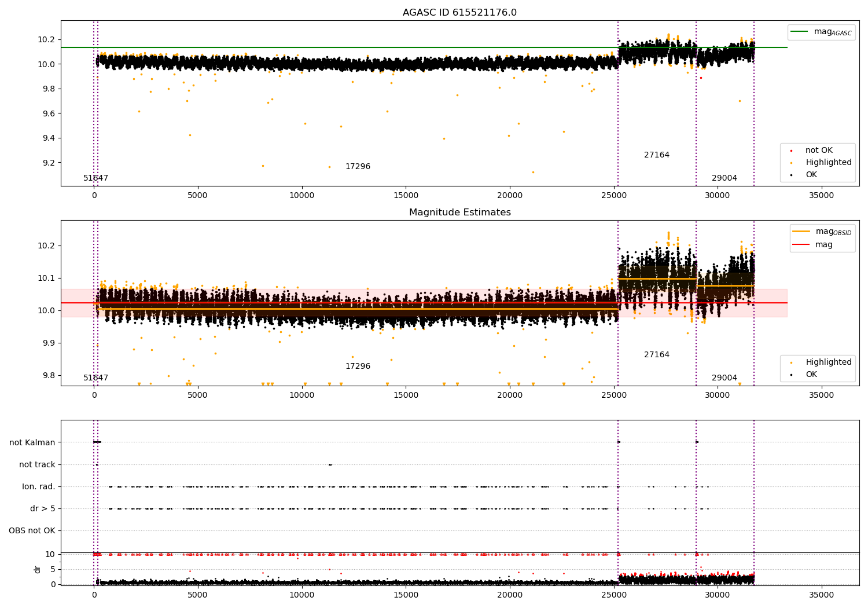The image size is (868, 608).
Task: Click the 'not track' axis label
Action: pos(37,465)
